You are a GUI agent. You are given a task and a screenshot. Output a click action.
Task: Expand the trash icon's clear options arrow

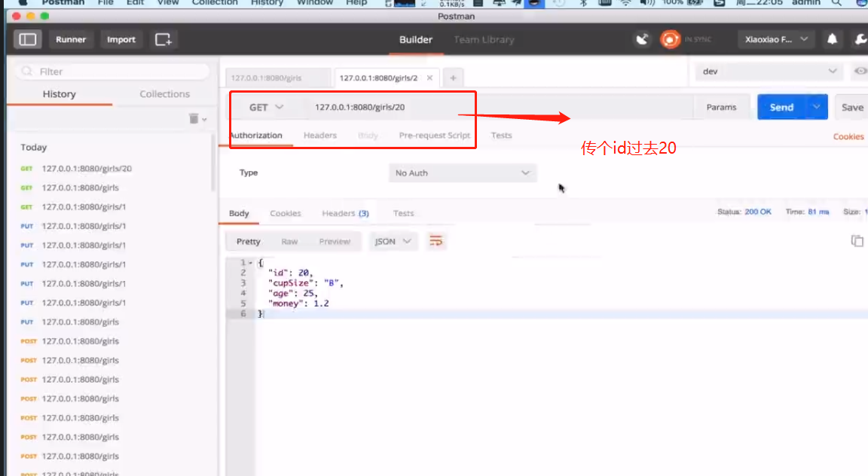pos(204,120)
